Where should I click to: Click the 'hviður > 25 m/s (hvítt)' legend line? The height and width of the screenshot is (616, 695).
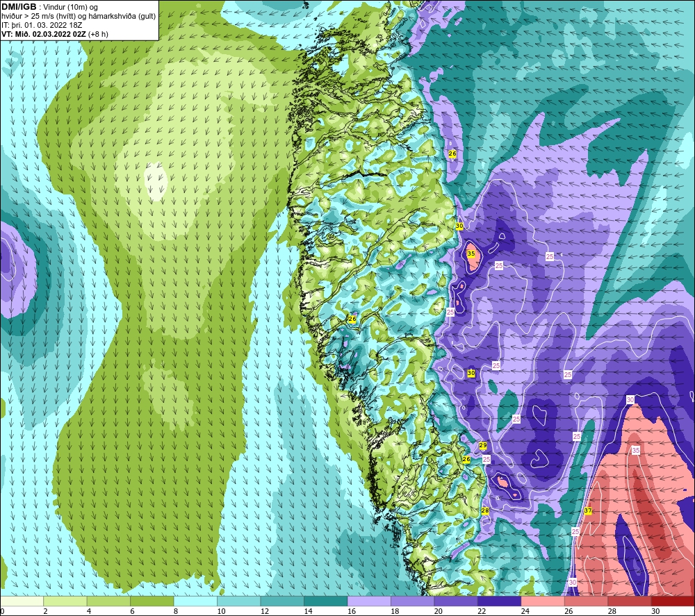[x=78, y=16]
